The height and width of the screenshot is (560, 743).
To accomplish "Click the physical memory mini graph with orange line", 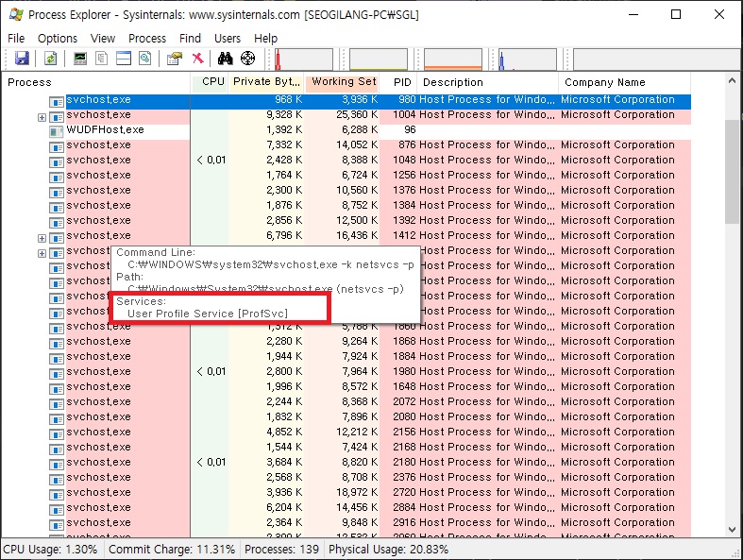I will pyautogui.click(x=453, y=59).
